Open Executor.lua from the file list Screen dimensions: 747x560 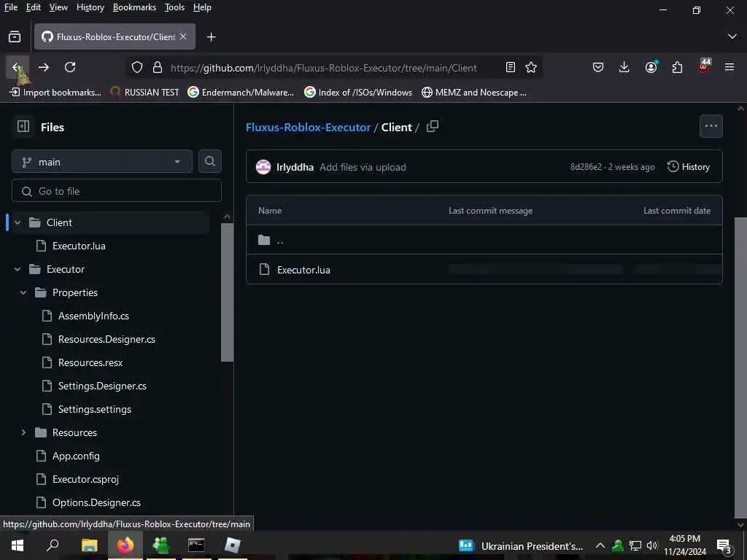[303, 270]
